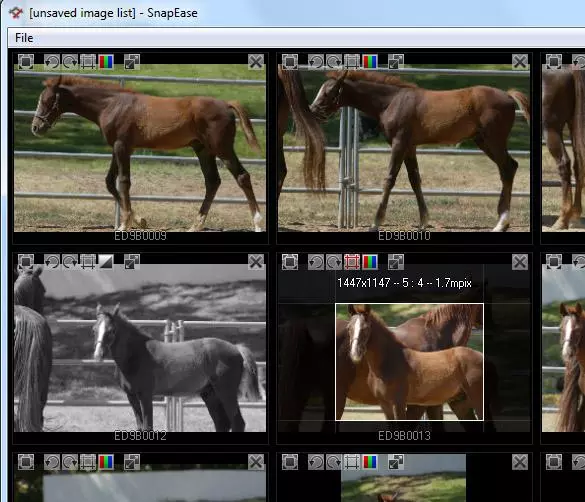The width and height of the screenshot is (585, 502).
Task: Toggle RGB color icon below ED9B0013
Action: [370, 462]
